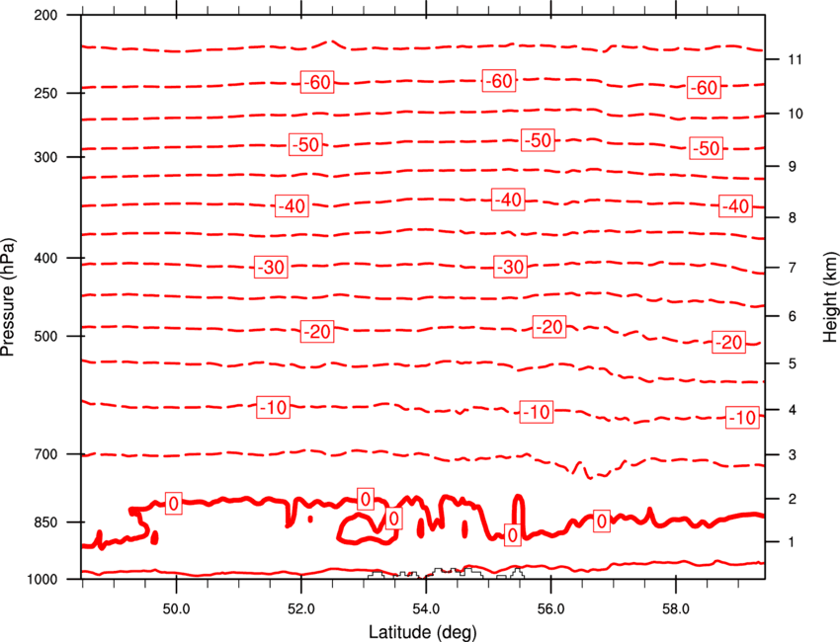Select the 0 contour label near latitude 53.5
This screenshot has width=840, height=642.
pos(393,519)
